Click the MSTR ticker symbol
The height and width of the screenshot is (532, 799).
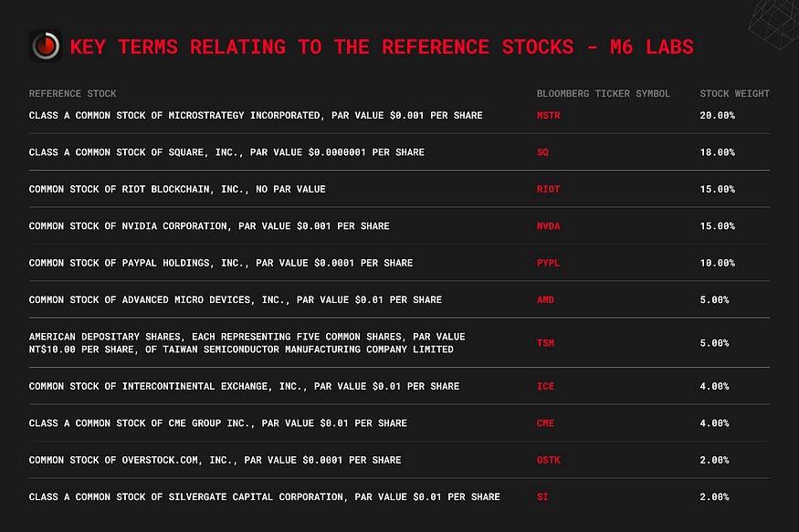click(x=548, y=116)
